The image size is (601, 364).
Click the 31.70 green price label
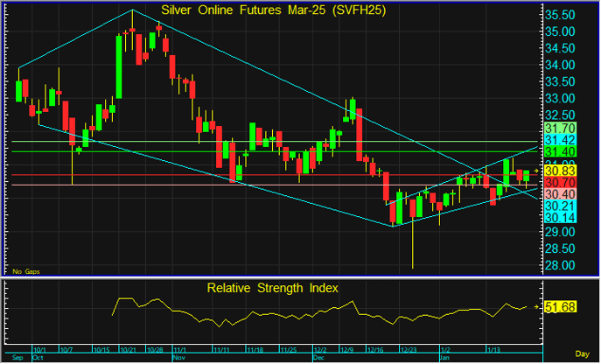pos(559,129)
